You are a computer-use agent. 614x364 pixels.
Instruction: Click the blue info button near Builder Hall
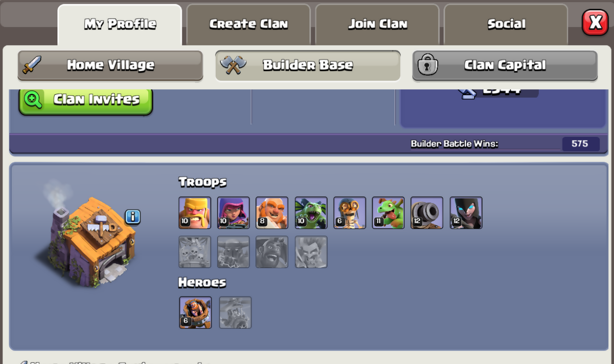click(133, 216)
